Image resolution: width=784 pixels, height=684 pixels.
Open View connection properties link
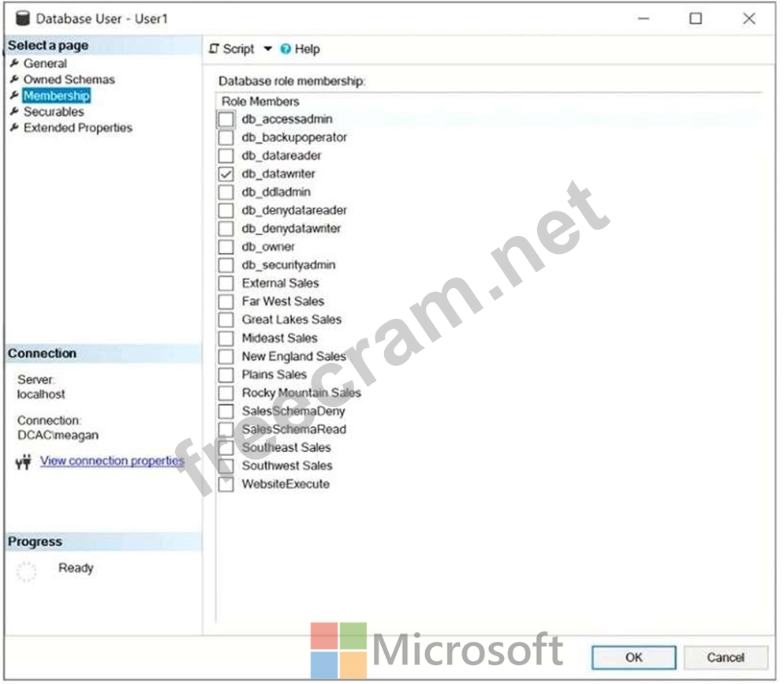point(112,461)
